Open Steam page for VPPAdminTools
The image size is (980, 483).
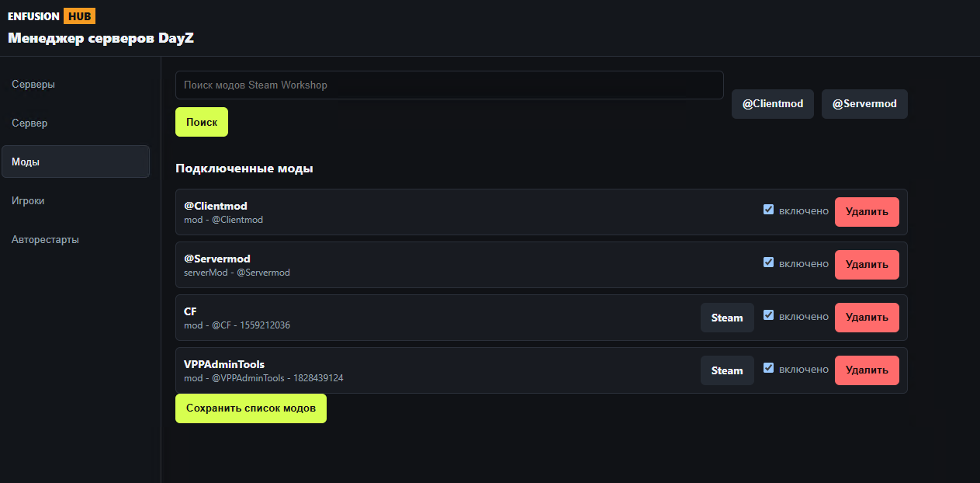coord(727,370)
